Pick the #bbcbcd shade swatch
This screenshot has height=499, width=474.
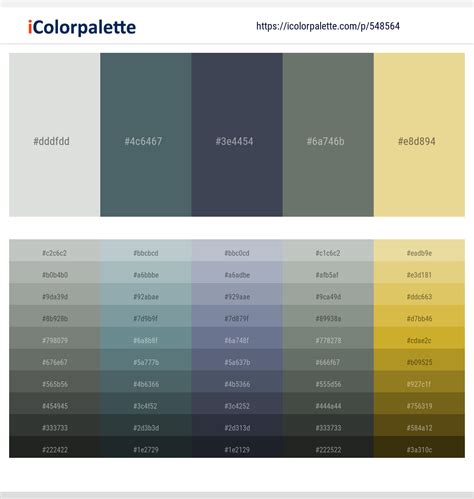click(146, 251)
